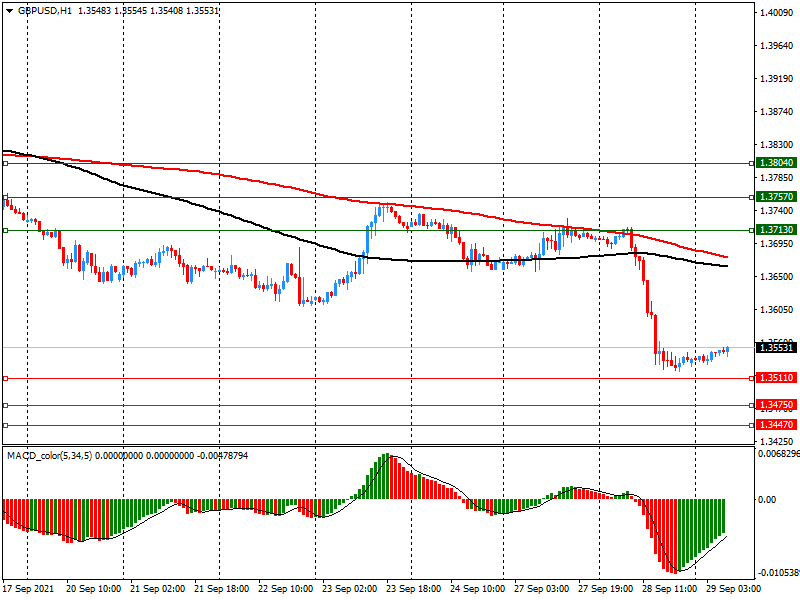800x600 pixels.
Task: Click the 24 Sep 10:00 time label
Action: pos(478,588)
